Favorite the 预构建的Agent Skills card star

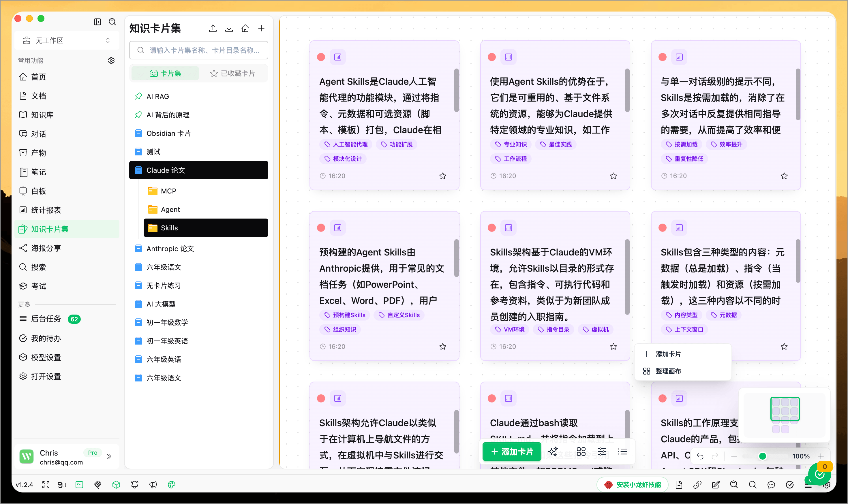click(x=443, y=346)
